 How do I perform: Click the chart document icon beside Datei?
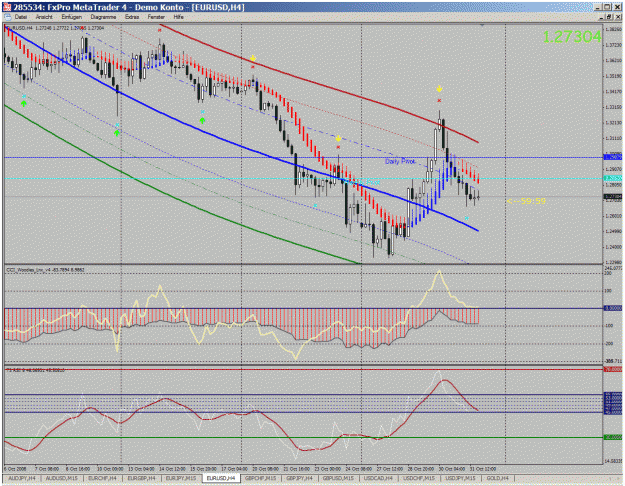click(7, 17)
